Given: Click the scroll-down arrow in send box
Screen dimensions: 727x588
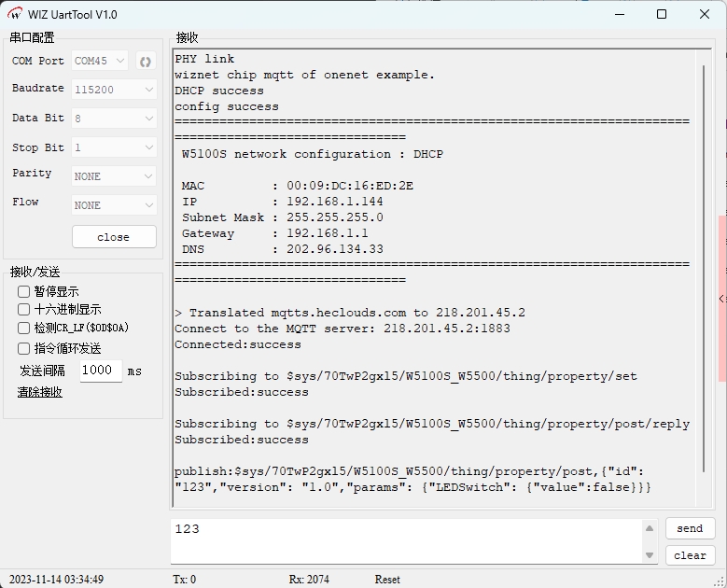Looking at the screenshot, I should coord(650,555).
